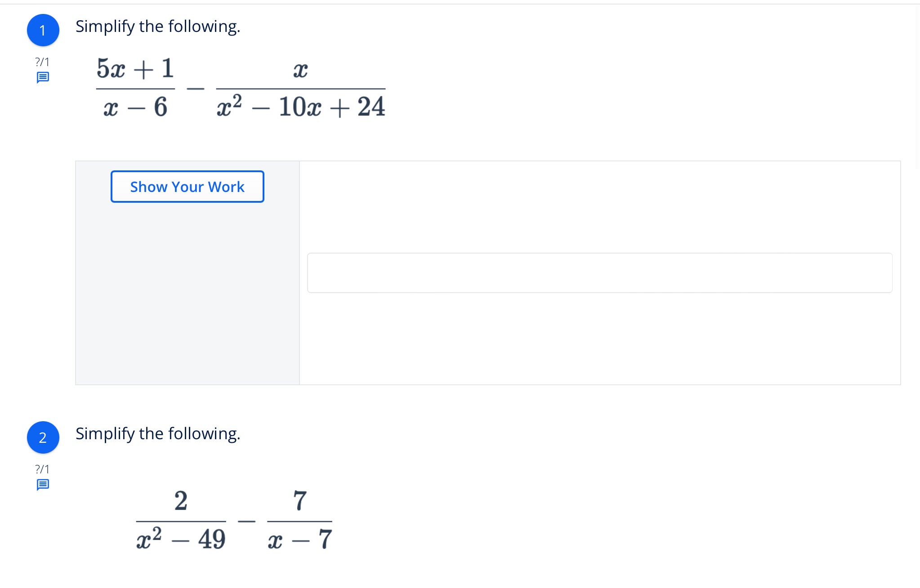Viewport: 920px width, 588px height.
Task: Click into the question 1 answer input field
Action: pos(599,273)
